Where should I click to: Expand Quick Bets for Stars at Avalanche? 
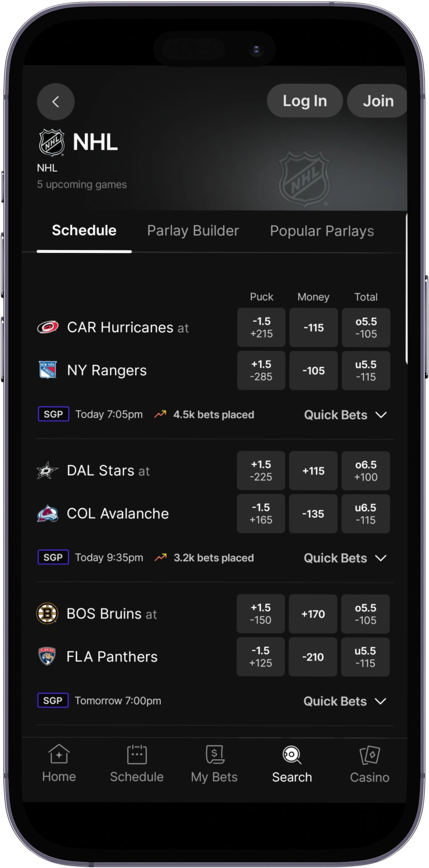[345, 558]
